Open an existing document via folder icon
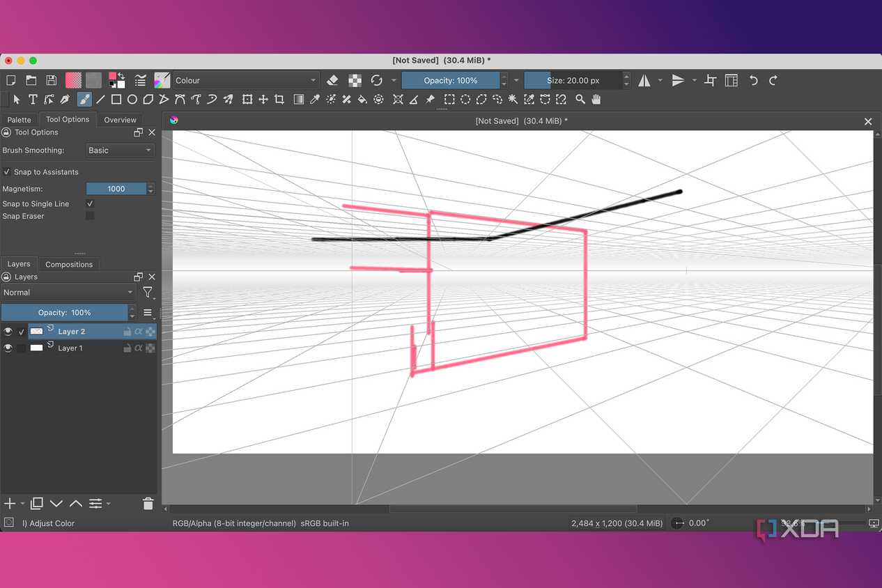 tap(31, 81)
